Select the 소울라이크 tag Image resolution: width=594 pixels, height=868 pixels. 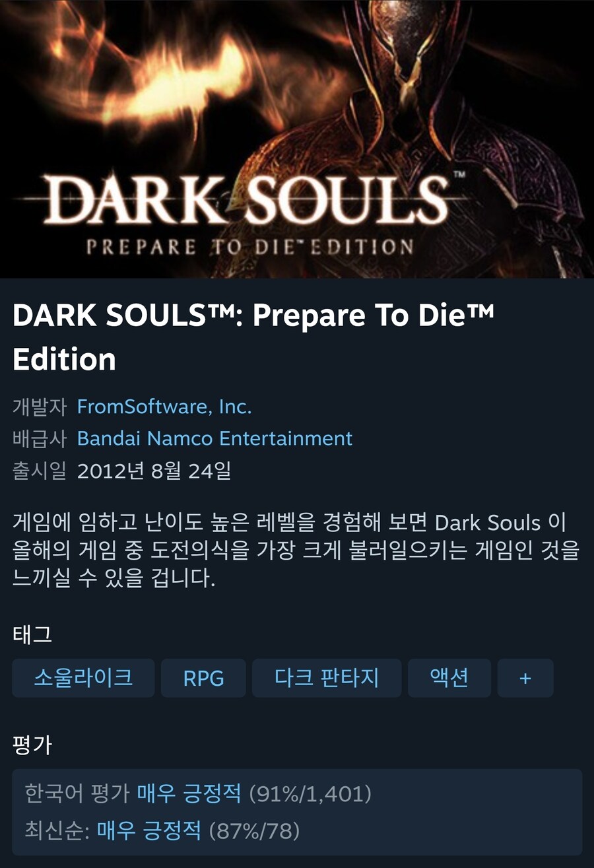point(83,678)
